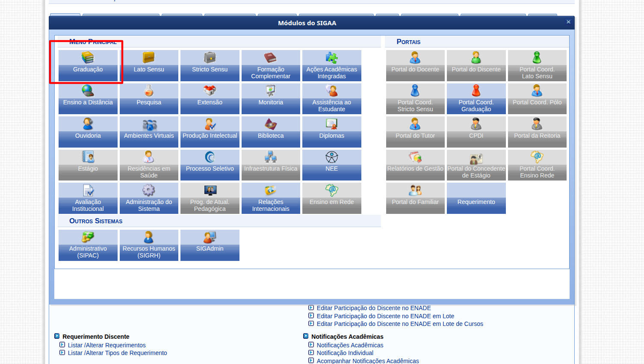The image size is (644, 364).
Task: Open Notificação Individual link
Action: click(345, 353)
